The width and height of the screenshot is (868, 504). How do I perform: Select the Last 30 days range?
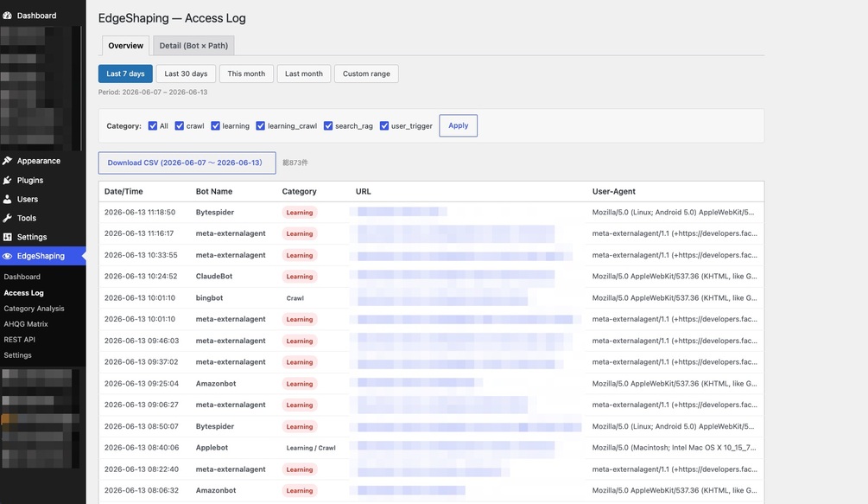pyautogui.click(x=186, y=73)
